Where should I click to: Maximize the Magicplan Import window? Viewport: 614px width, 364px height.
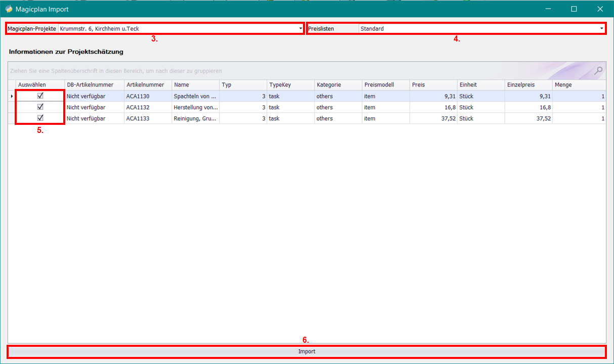click(574, 9)
